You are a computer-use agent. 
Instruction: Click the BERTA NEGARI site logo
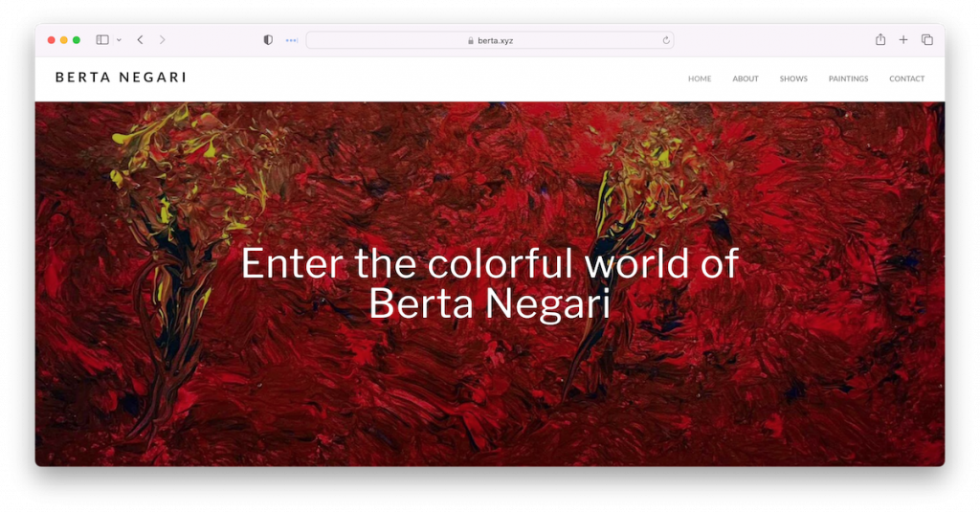coord(121,78)
